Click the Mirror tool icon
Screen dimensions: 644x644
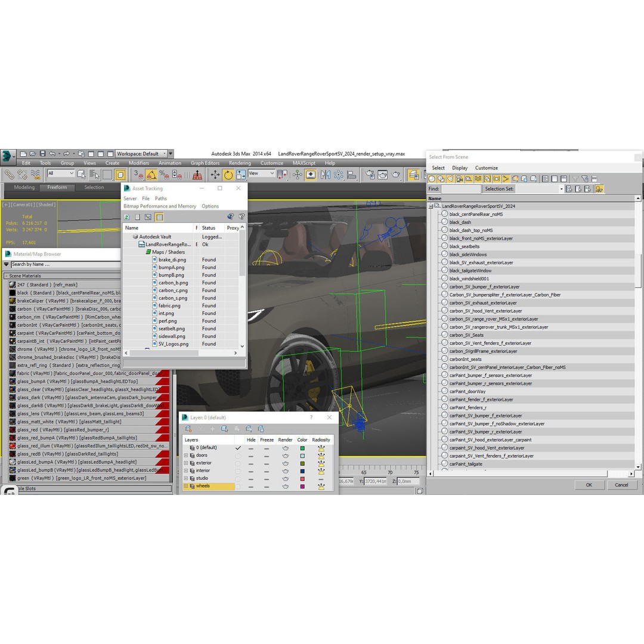326,175
